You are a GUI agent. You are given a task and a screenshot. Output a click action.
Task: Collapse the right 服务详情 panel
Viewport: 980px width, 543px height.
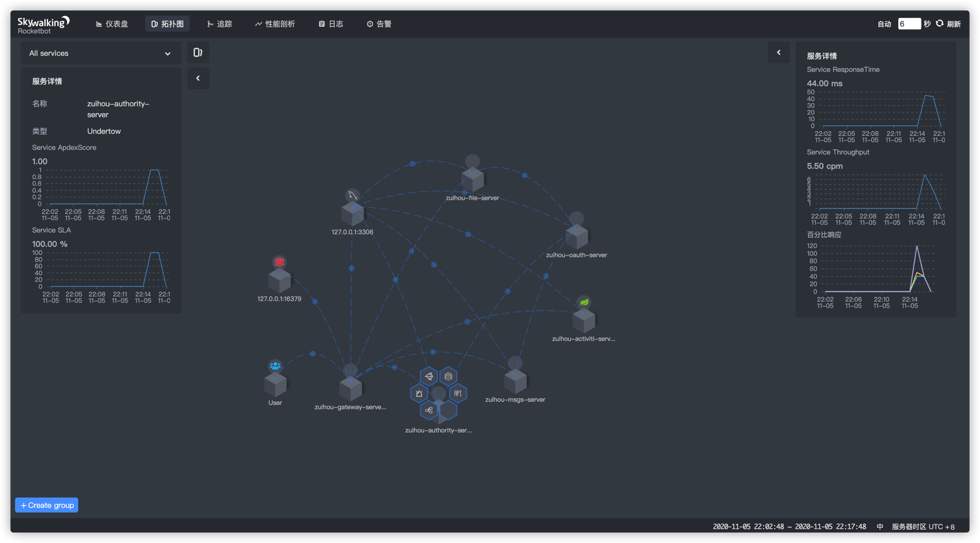778,52
